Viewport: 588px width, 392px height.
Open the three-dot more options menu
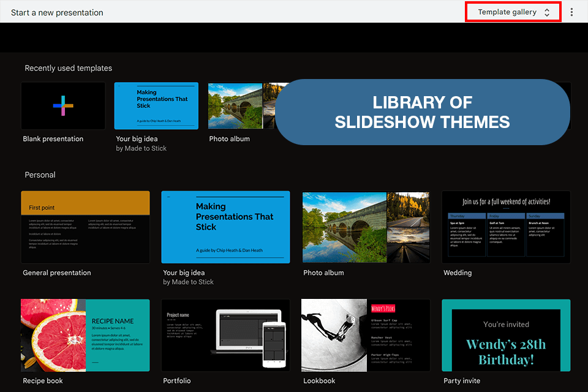571,12
